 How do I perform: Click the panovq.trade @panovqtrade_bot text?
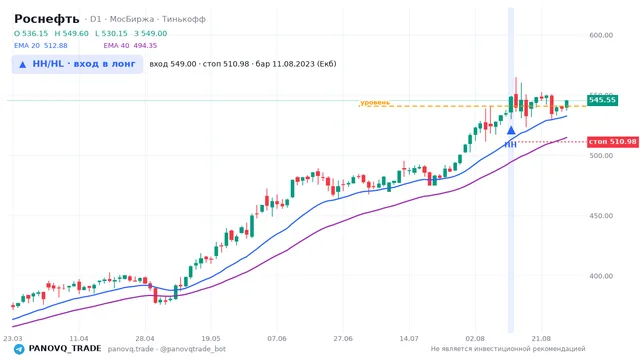[167, 349]
